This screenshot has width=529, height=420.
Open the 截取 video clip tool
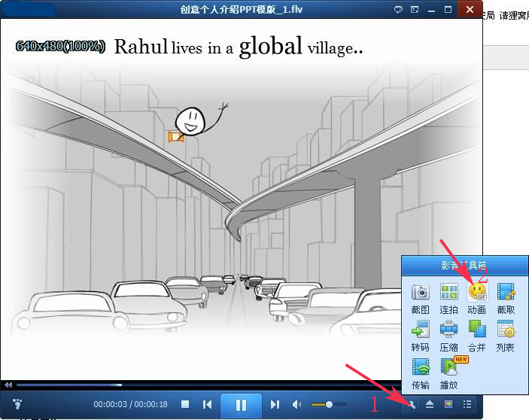[x=506, y=293]
